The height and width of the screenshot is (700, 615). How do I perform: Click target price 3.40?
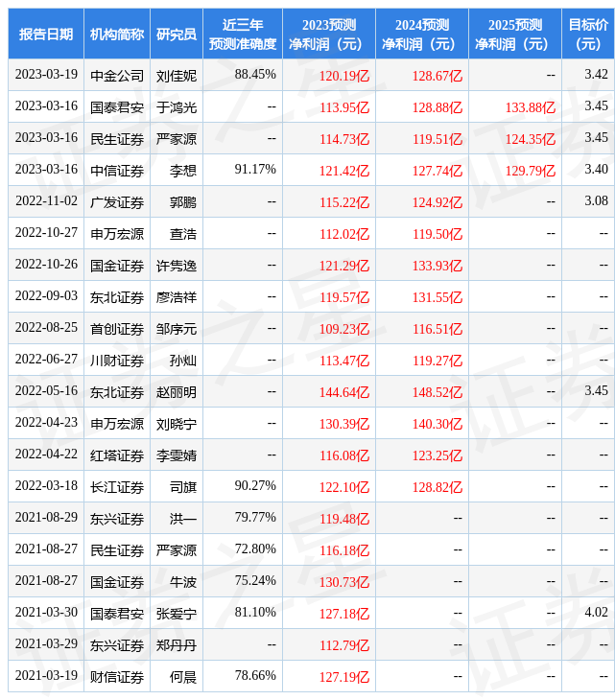click(x=596, y=170)
